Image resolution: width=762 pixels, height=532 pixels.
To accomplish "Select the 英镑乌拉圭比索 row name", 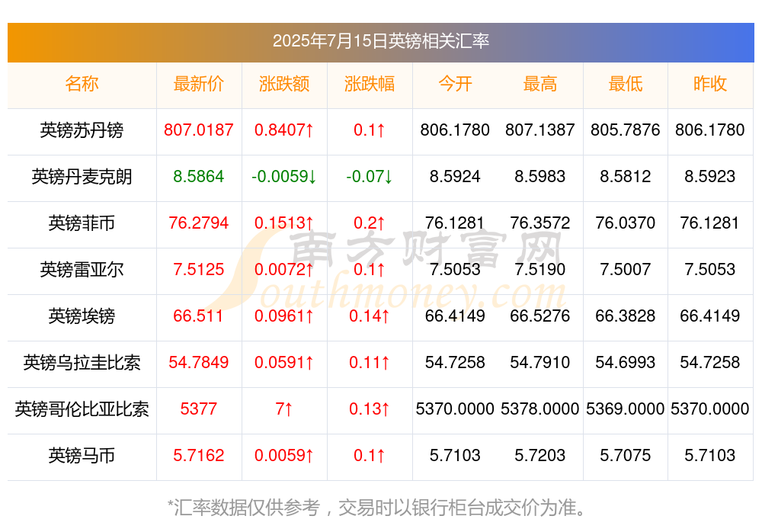I will (82, 363).
